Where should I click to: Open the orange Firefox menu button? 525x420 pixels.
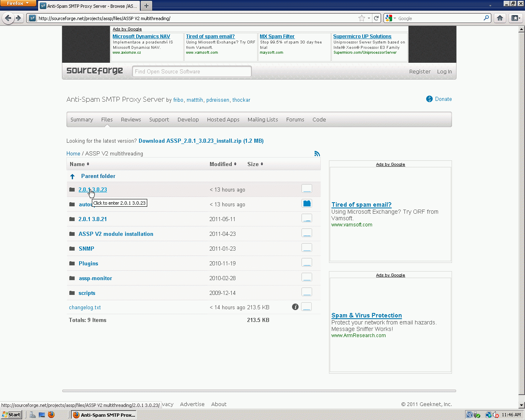click(x=18, y=3)
